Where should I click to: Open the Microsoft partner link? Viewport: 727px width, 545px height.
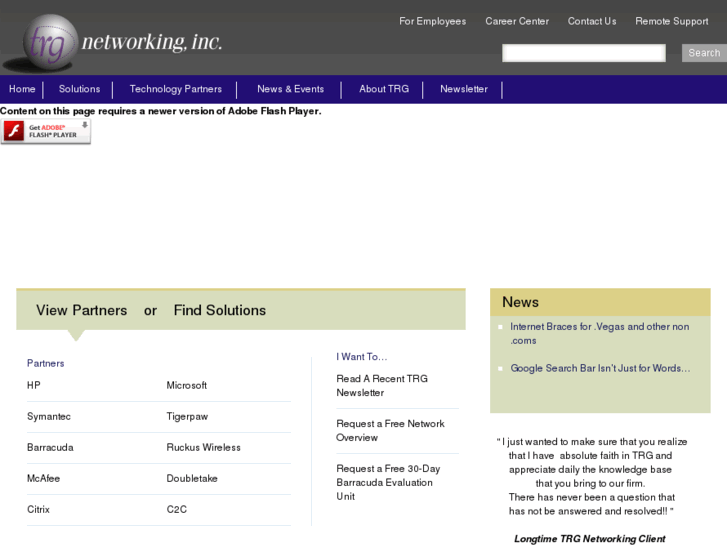tap(187, 385)
